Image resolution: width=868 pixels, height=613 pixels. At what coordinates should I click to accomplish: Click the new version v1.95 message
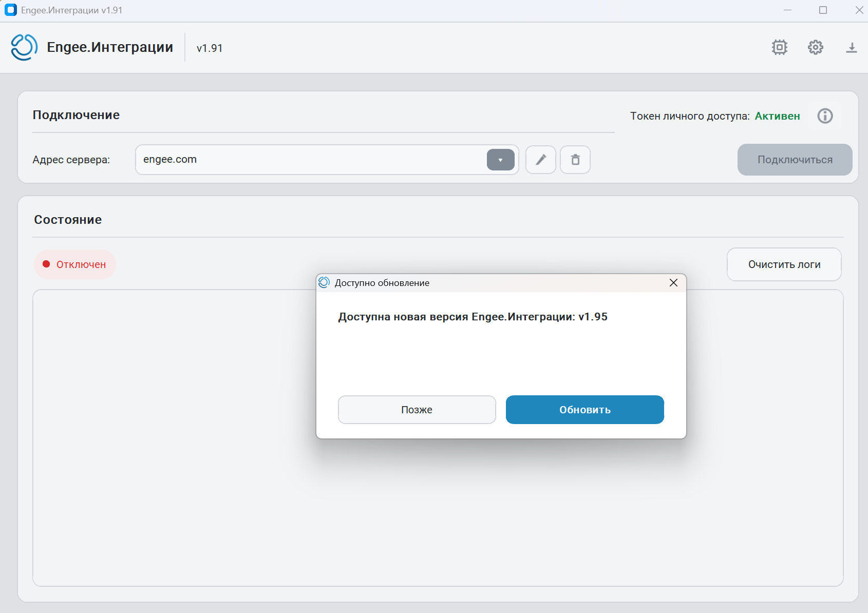click(473, 317)
